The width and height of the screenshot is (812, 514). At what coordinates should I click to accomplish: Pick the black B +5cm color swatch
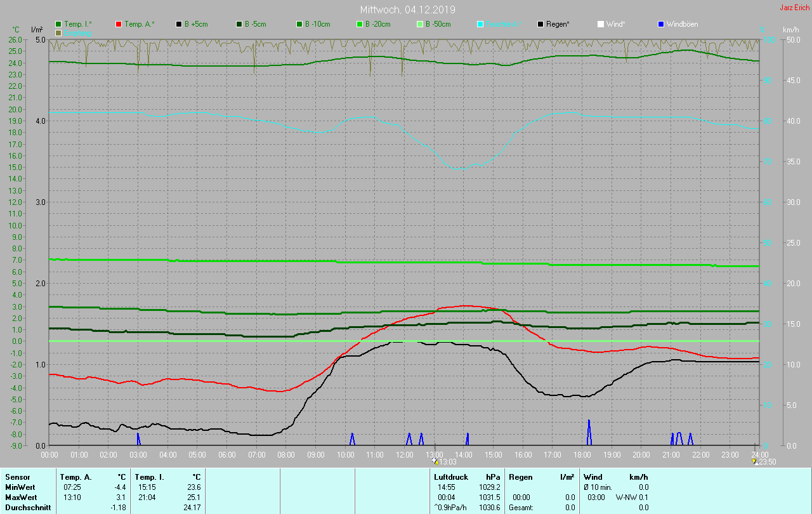[x=179, y=24]
